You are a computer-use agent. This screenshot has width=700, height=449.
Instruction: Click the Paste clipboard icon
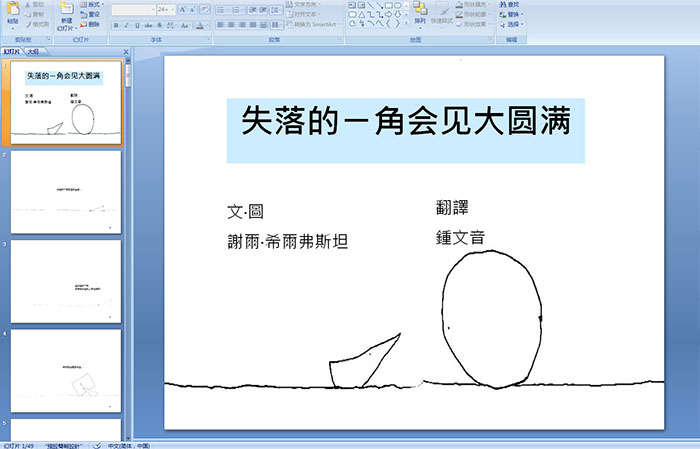click(x=13, y=10)
